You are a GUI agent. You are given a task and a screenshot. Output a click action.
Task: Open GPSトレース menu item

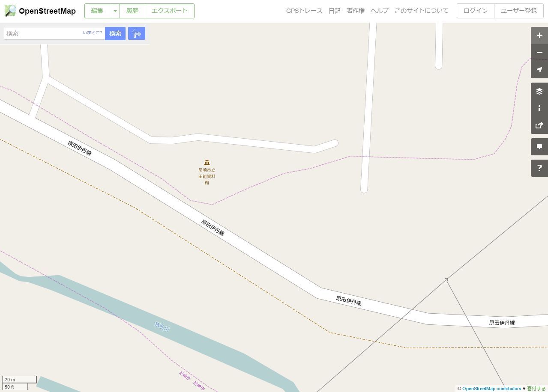(x=304, y=11)
